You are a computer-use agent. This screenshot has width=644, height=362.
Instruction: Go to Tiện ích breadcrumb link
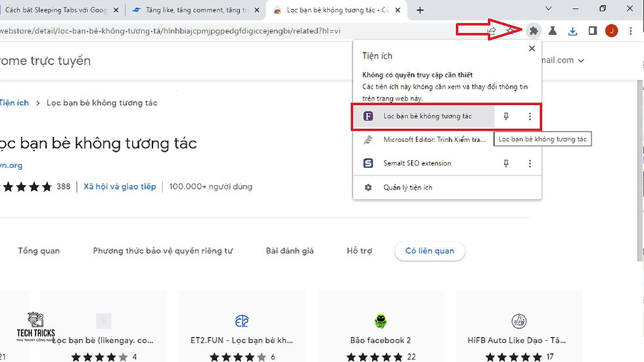[x=14, y=102]
